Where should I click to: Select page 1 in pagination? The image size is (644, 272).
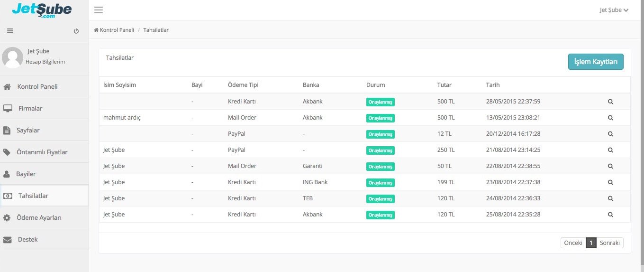click(x=591, y=243)
